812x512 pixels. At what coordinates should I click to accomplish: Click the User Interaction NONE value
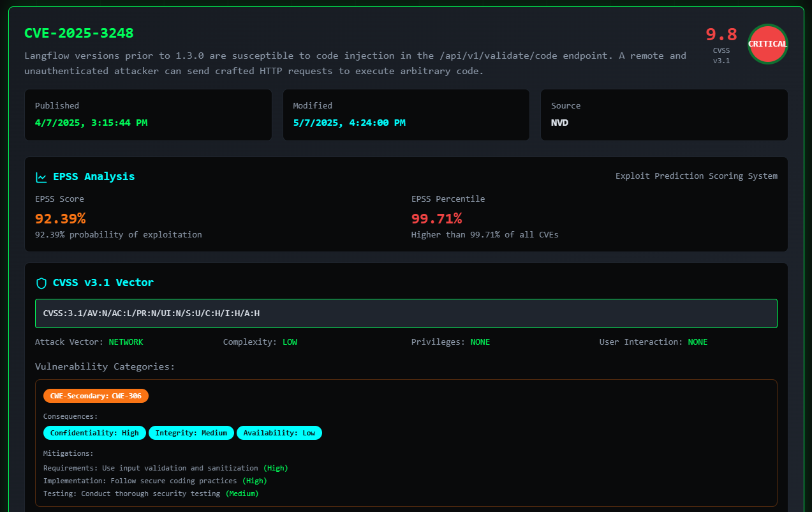(698, 342)
